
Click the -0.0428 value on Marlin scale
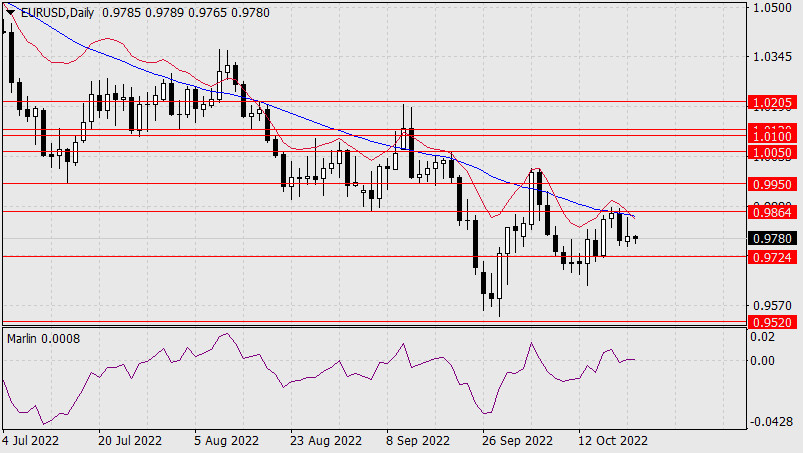(x=772, y=422)
